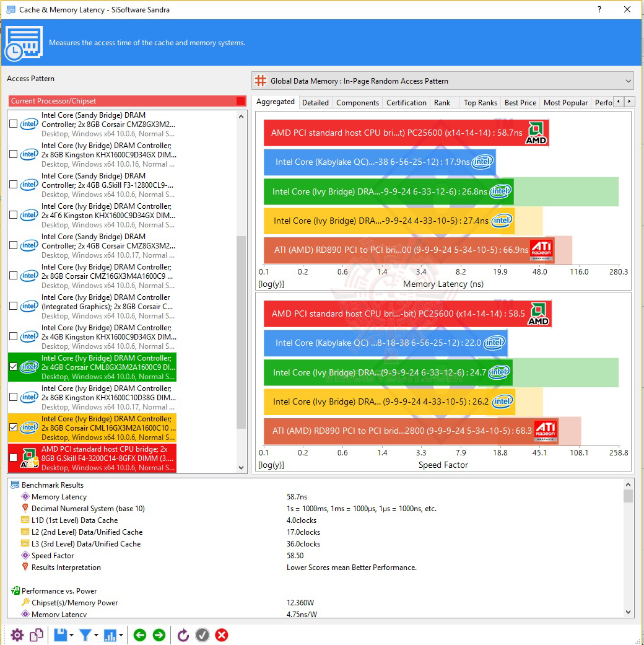
Task: Check Ivy Bridge 2x 8GB Kingston KHX1600C9D34GX entry
Action: point(13,154)
